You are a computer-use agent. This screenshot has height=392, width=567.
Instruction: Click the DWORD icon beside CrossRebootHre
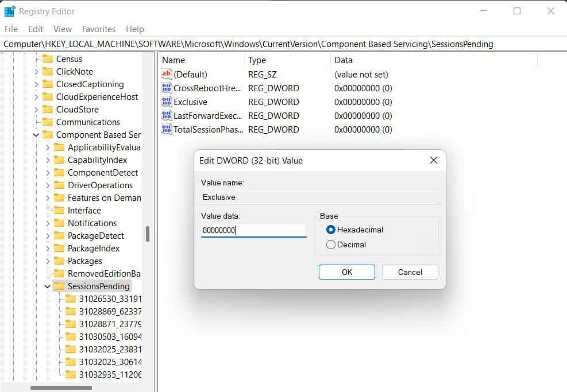click(x=166, y=88)
